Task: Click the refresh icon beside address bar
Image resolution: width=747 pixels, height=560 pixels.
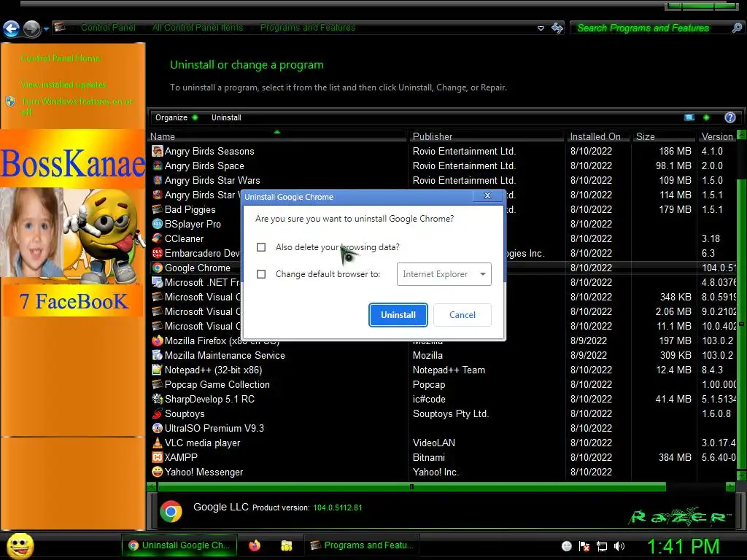Action: [557, 28]
